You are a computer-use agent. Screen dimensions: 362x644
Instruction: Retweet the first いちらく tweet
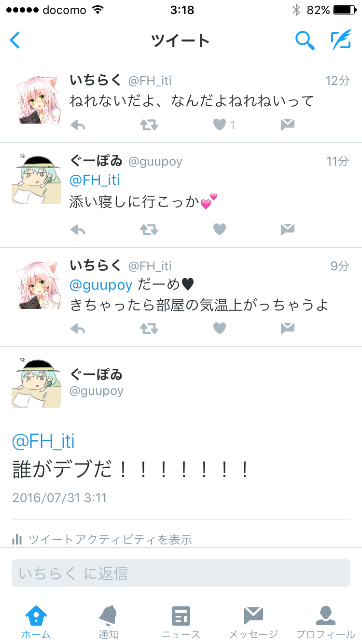pyautogui.click(x=149, y=125)
